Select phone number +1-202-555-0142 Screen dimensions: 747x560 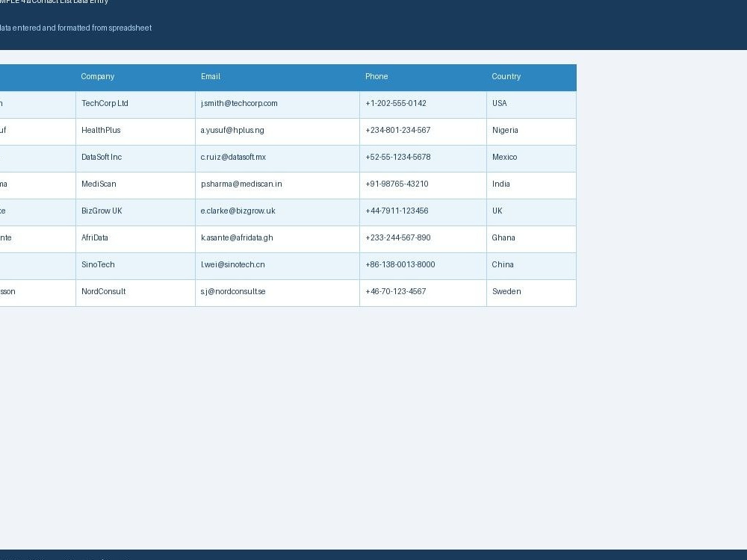point(396,103)
